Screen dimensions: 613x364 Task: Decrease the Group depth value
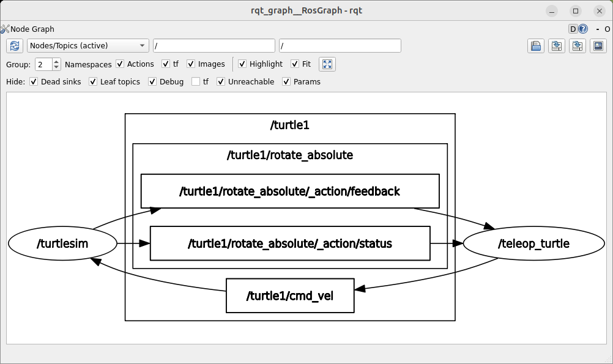(56, 67)
